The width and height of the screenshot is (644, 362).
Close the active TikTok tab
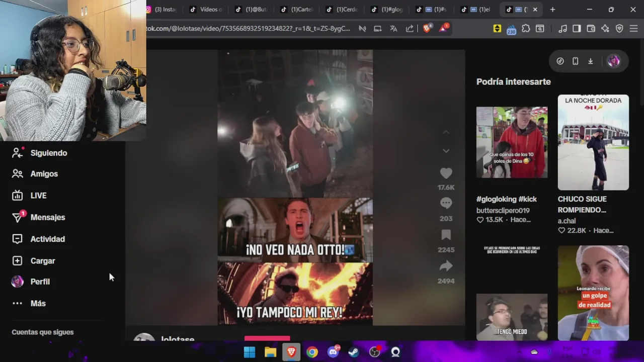[x=535, y=10]
